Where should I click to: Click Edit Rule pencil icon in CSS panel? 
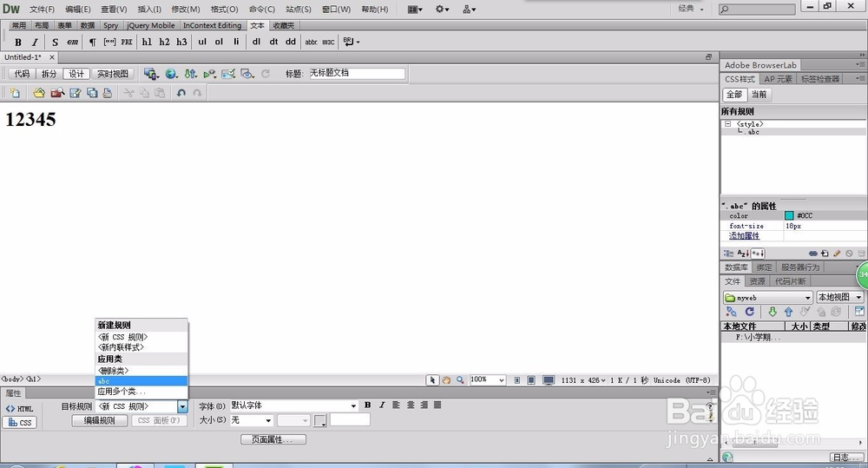837,254
